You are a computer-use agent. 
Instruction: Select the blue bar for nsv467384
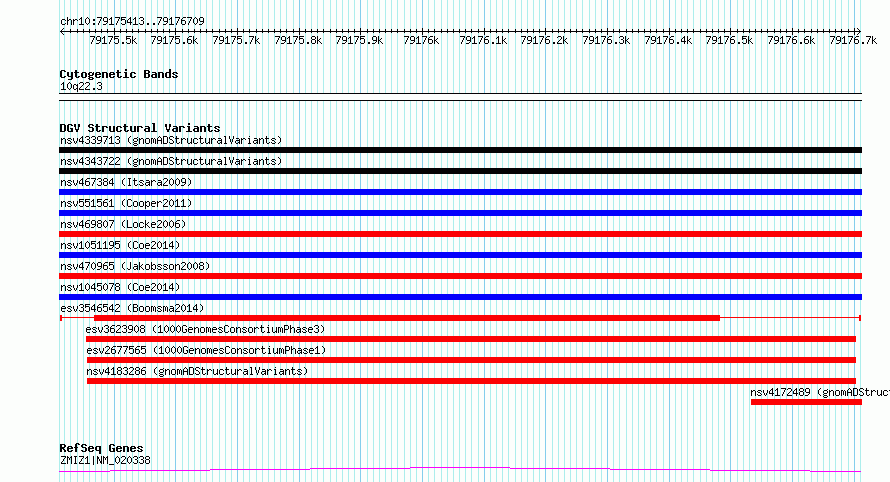[460, 192]
